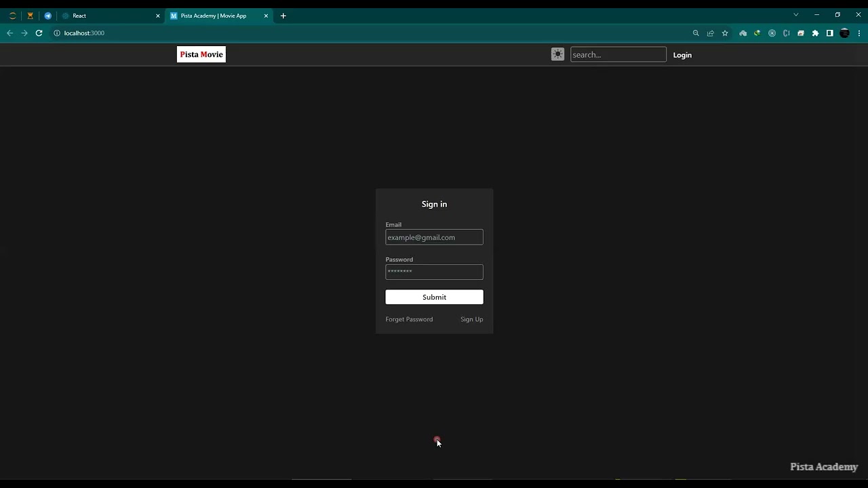Open the Telegram pinned tab

(47, 16)
